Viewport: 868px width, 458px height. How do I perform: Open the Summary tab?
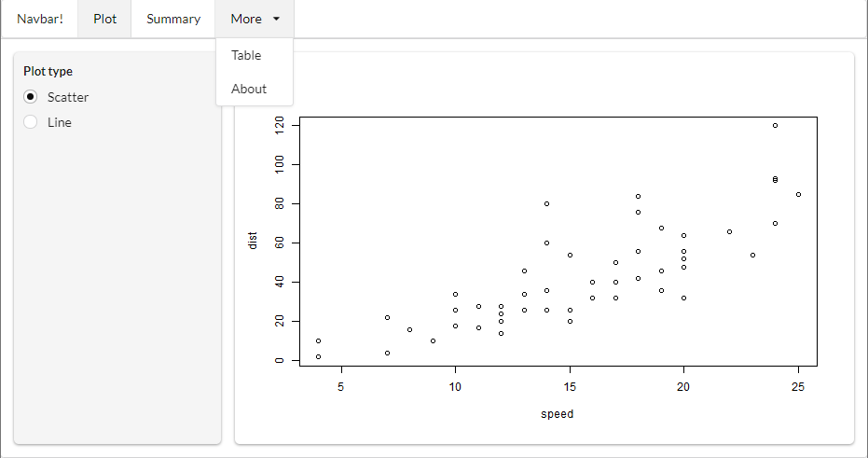(173, 19)
